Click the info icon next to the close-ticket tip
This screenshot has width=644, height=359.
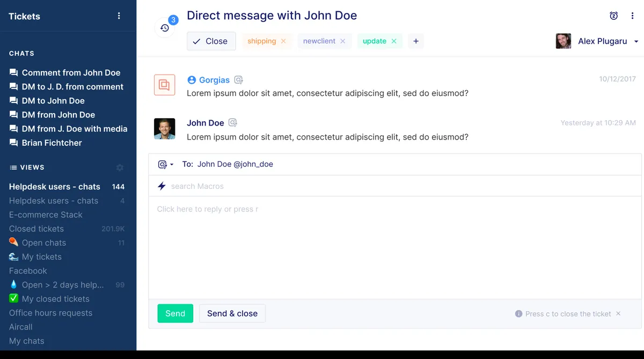click(518, 313)
